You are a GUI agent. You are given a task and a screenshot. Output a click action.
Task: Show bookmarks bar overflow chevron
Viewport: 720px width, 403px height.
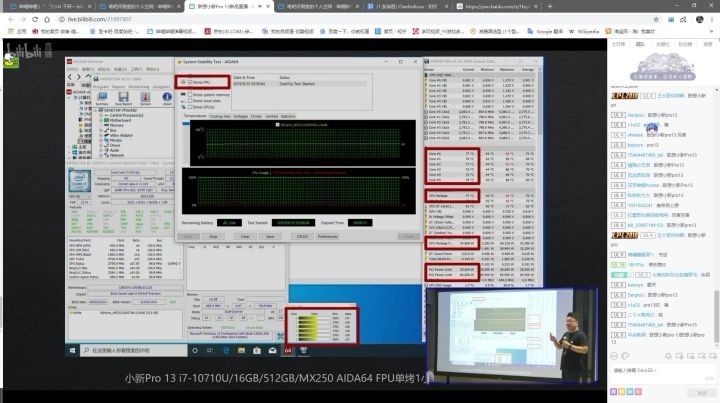point(712,31)
